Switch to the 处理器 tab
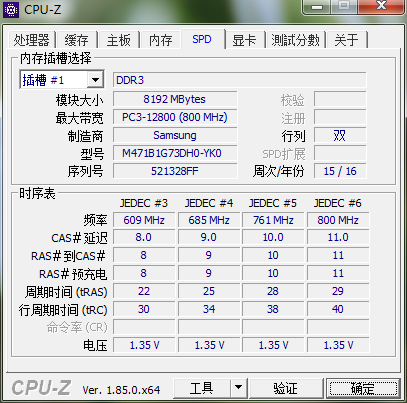Image resolution: width=407 pixels, height=403 pixels. coord(31,40)
